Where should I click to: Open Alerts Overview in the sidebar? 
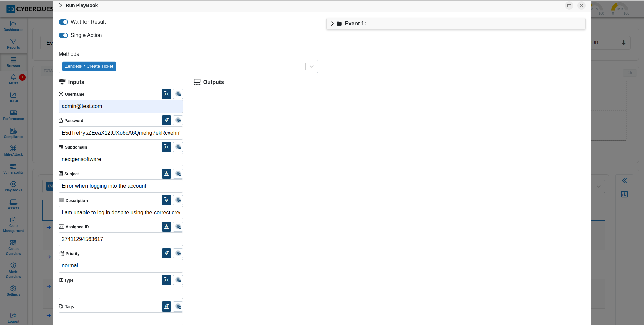pyautogui.click(x=13, y=270)
